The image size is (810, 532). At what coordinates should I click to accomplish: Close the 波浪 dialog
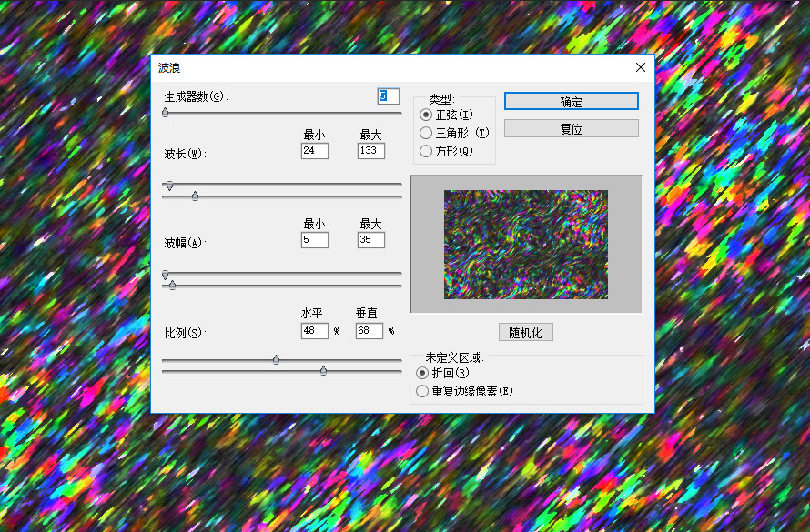coord(640,67)
